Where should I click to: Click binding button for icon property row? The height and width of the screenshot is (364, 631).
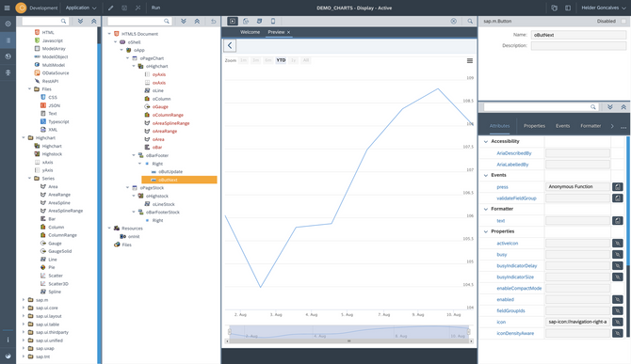point(617,322)
